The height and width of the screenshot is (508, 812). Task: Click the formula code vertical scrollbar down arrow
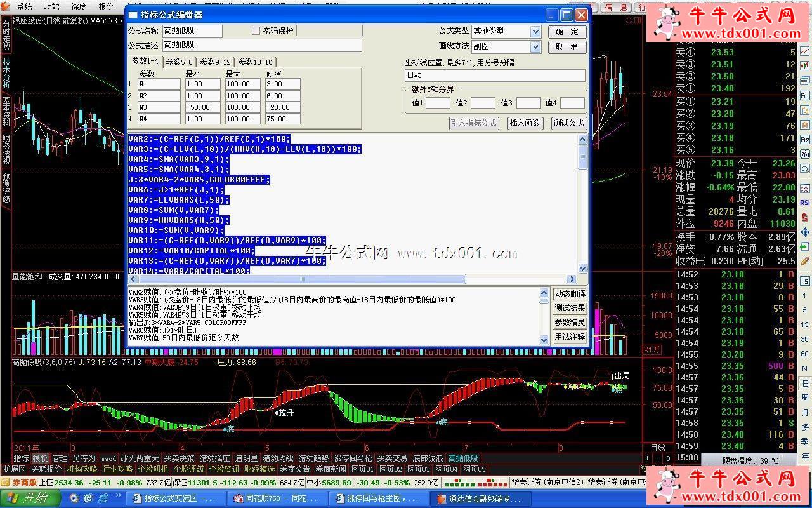click(582, 269)
